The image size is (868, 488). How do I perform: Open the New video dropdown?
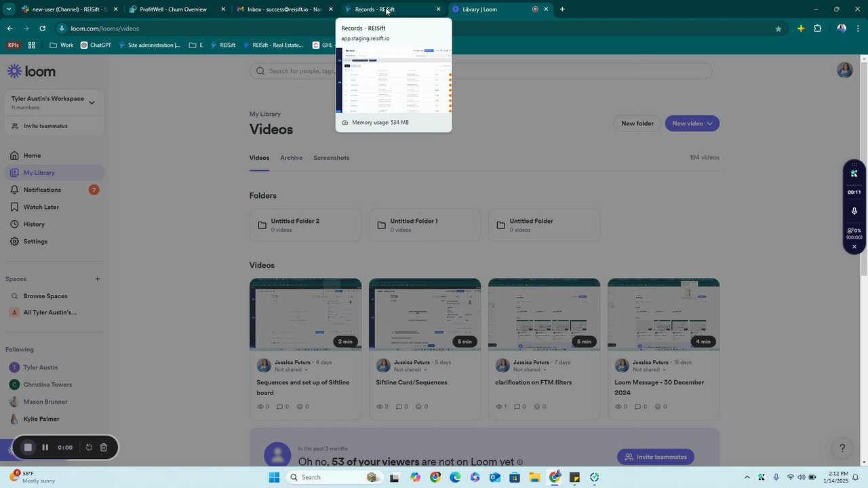click(692, 123)
